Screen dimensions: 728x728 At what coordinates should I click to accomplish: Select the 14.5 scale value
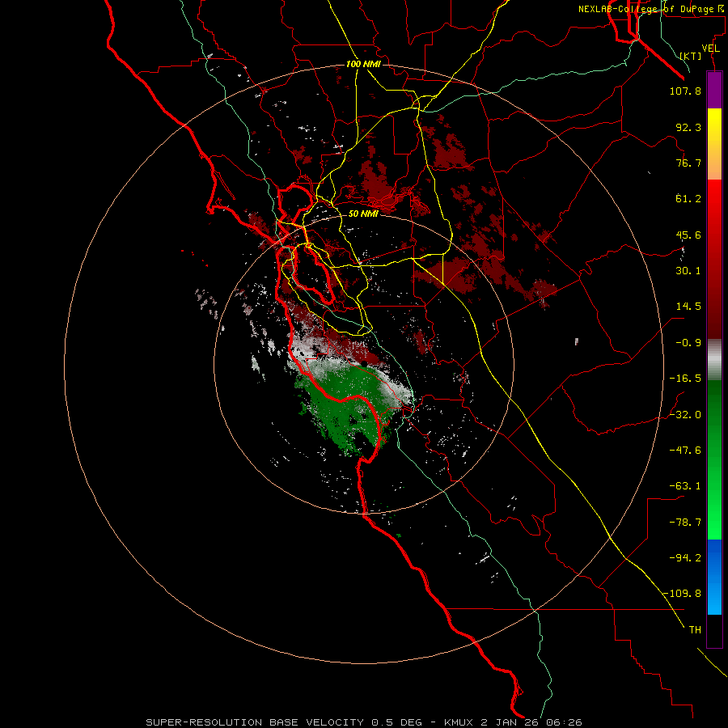688,307
